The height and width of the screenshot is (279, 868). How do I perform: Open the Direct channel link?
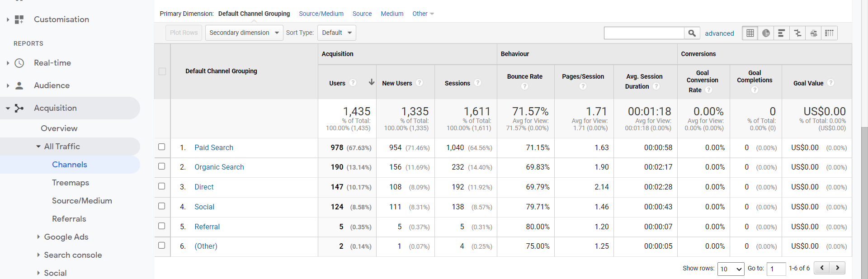pyautogui.click(x=204, y=187)
